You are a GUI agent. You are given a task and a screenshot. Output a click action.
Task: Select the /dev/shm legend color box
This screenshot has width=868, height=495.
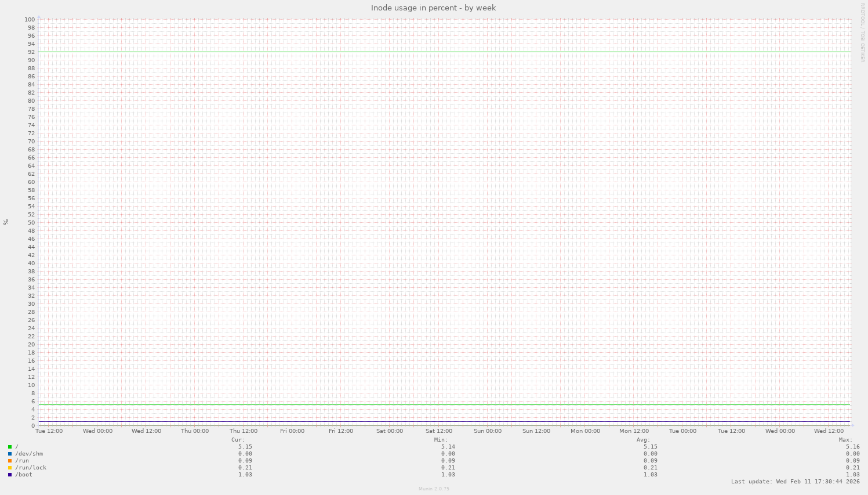click(9, 453)
